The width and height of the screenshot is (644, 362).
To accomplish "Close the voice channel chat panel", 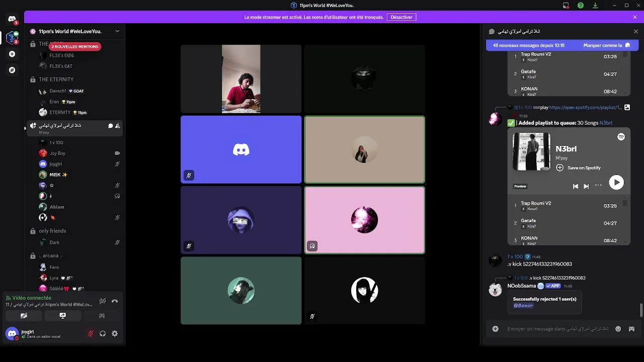I will click(x=635, y=31).
